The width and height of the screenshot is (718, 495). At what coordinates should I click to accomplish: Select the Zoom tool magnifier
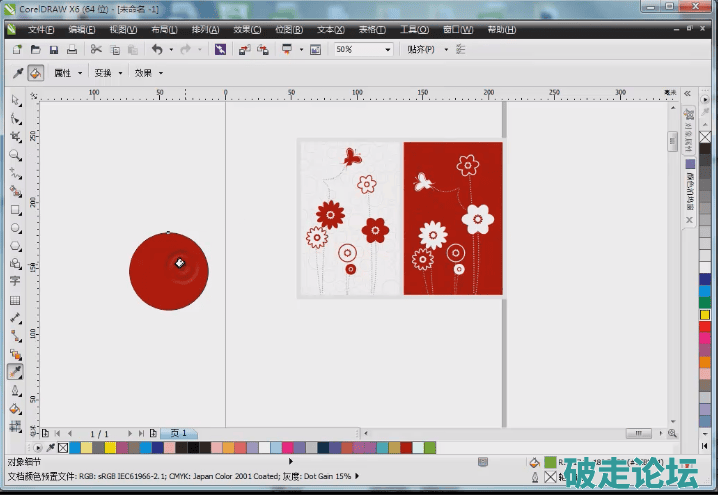click(15, 155)
